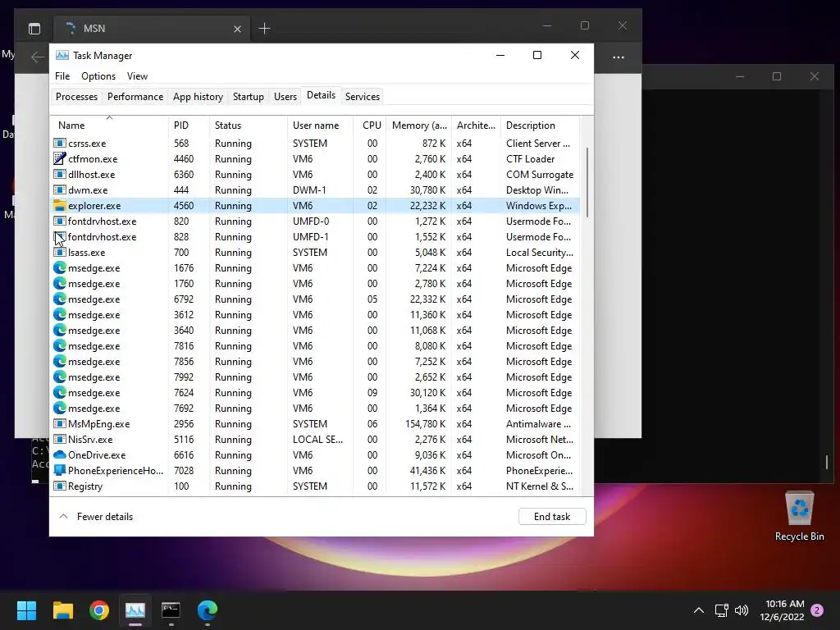This screenshot has height=630, width=840.
Task: Sort by the Description column header
Action: (540, 126)
